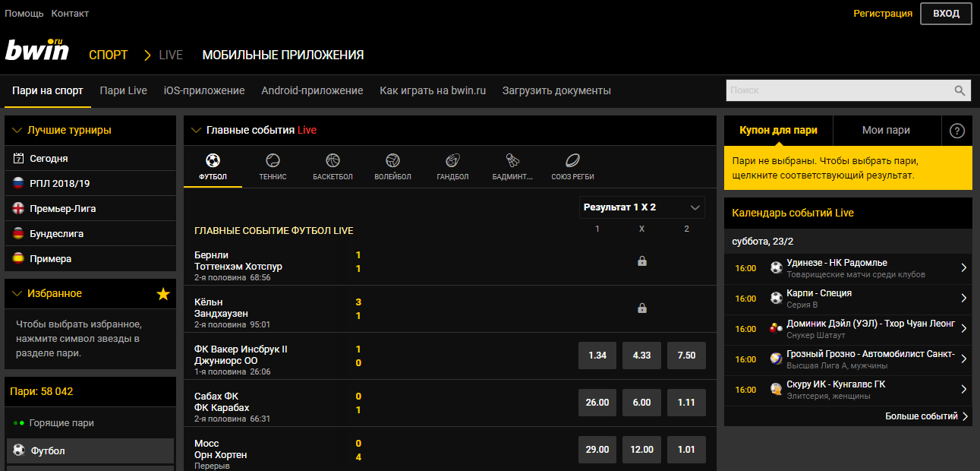980x471 pixels.
Task: Select odds 29.00 for Мосс
Action: tap(597, 450)
